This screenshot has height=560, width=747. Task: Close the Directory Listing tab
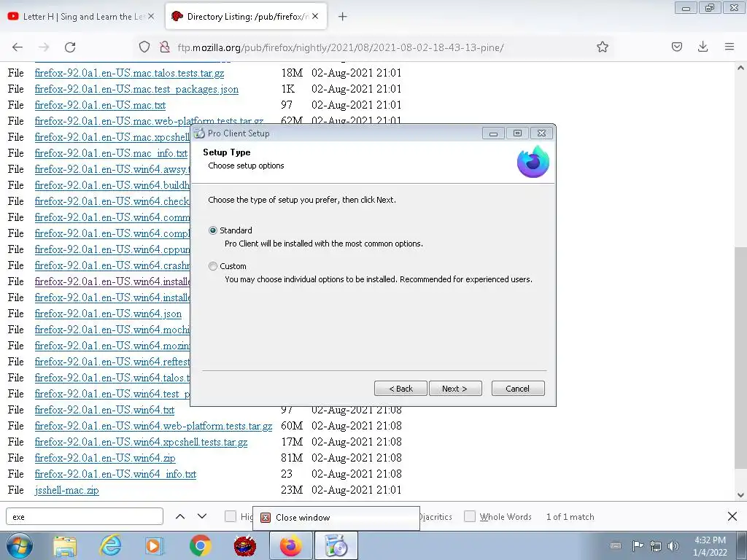[315, 16]
